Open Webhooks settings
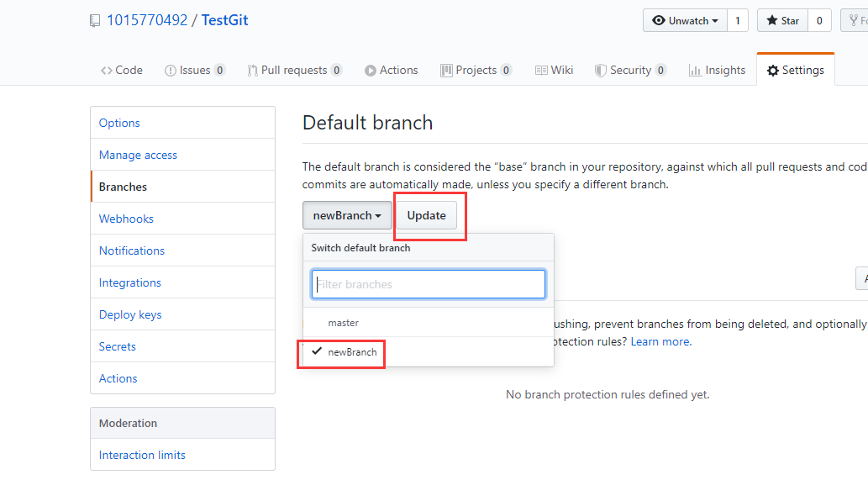The width and height of the screenshot is (868, 480). 182,219
